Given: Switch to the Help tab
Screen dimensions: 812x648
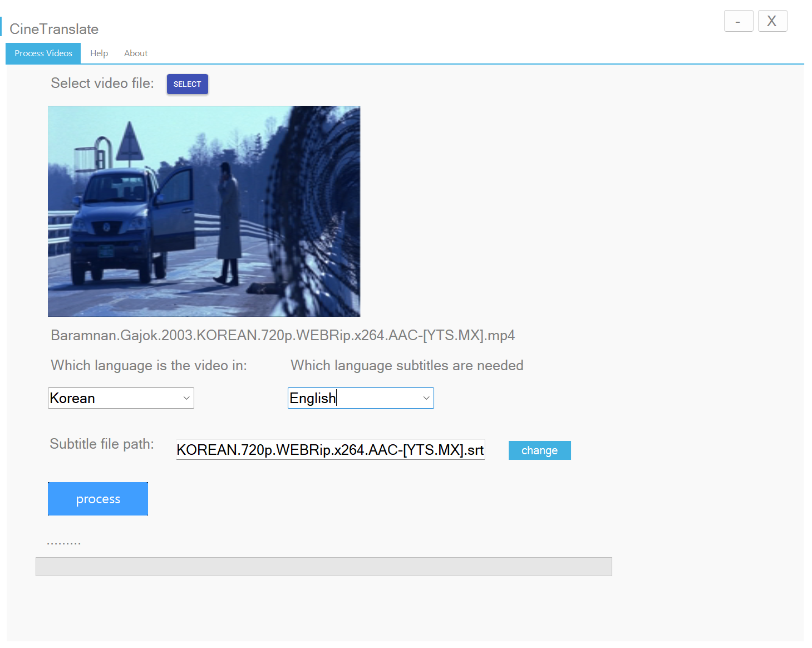Looking at the screenshot, I should pos(99,53).
